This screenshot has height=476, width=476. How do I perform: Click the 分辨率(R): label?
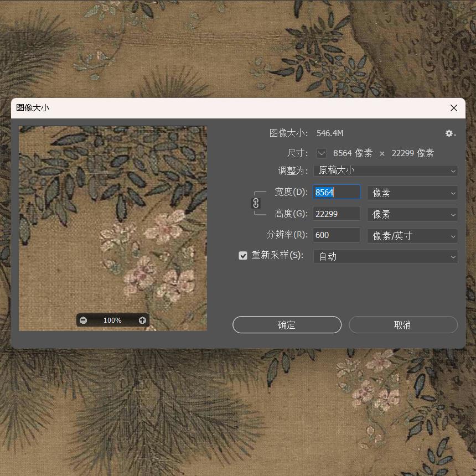[x=287, y=235]
